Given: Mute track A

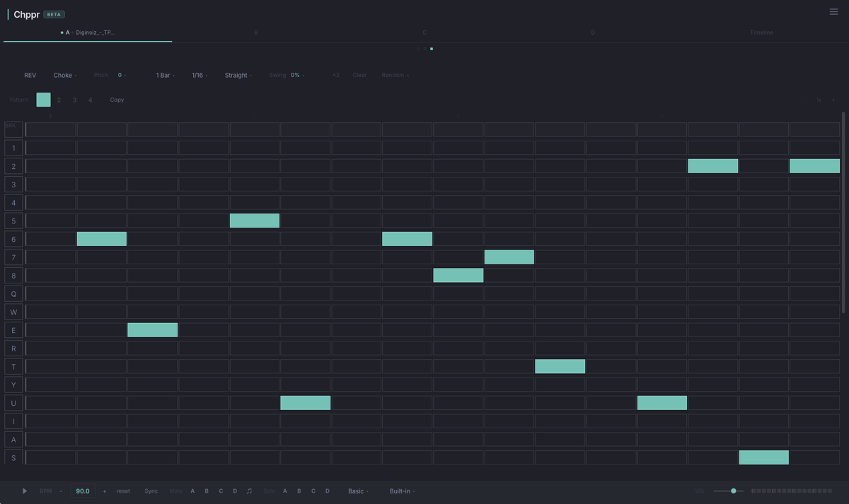Looking at the screenshot, I should 192,491.
